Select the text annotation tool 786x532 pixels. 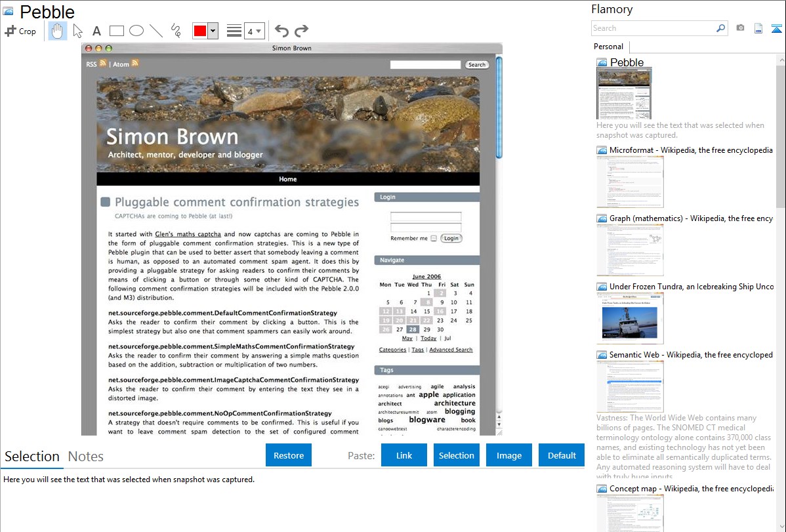(x=96, y=31)
